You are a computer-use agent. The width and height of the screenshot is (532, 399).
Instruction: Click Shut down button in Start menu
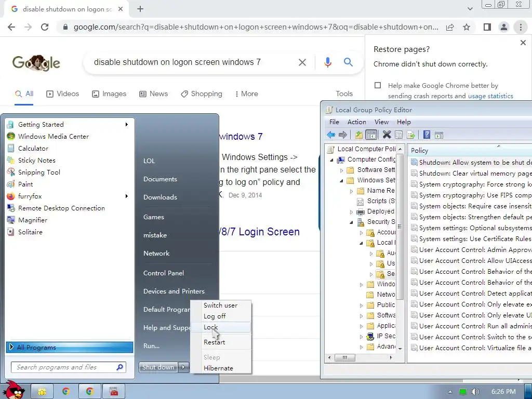point(158,367)
